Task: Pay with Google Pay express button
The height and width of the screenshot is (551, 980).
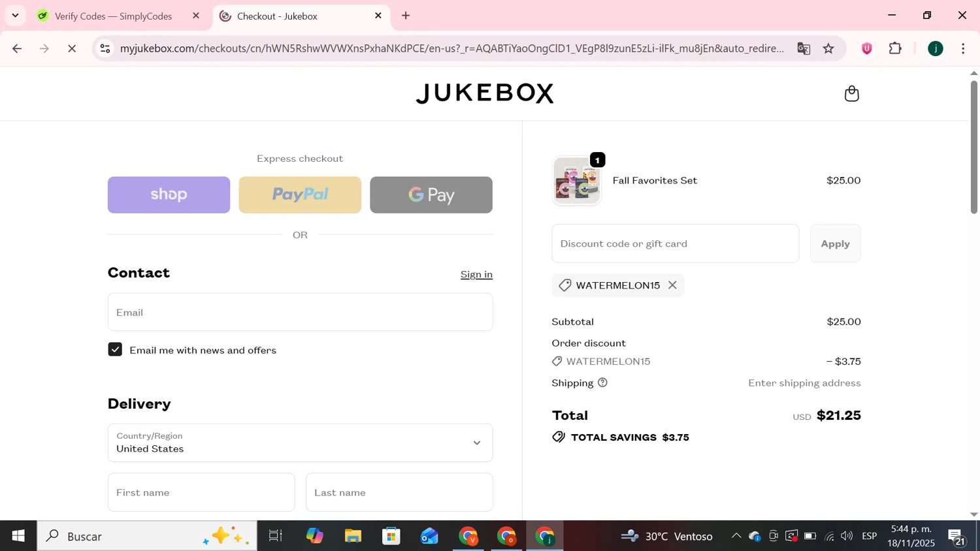Action: tap(431, 195)
